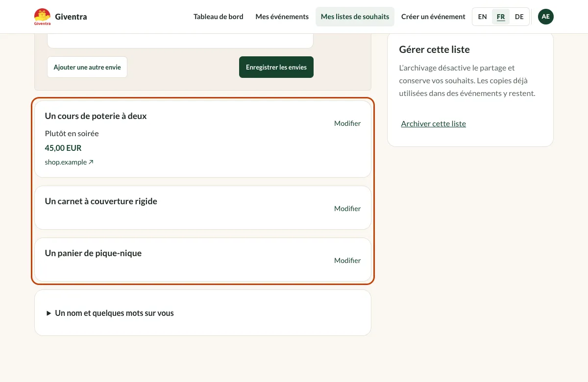The height and width of the screenshot is (382, 588).
Task: Open the shop.example external link
Action: click(x=69, y=162)
